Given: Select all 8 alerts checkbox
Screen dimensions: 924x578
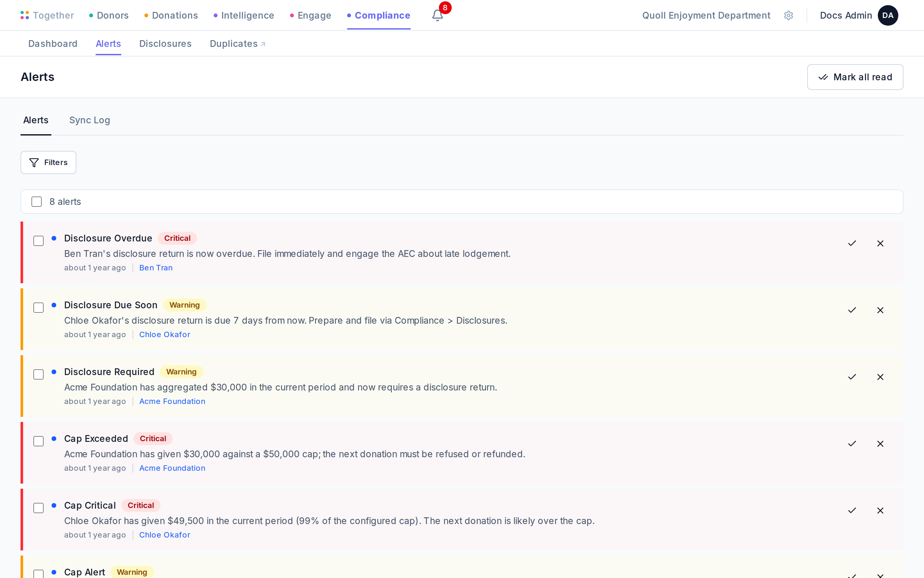Looking at the screenshot, I should pyautogui.click(x=37, y=201).
